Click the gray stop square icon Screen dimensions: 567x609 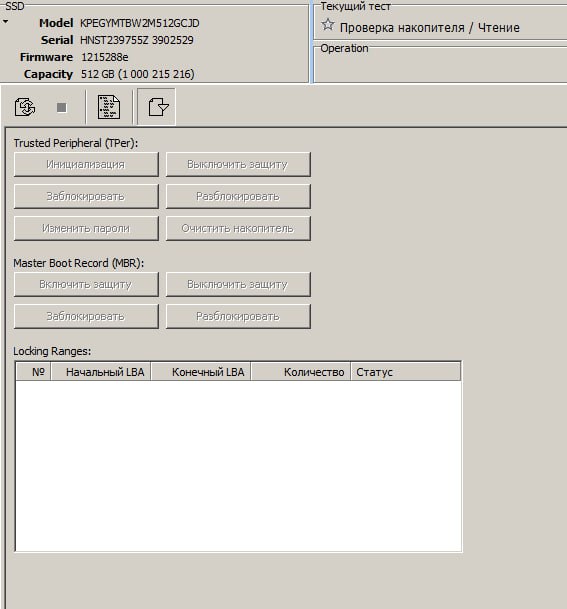[61, 108]
